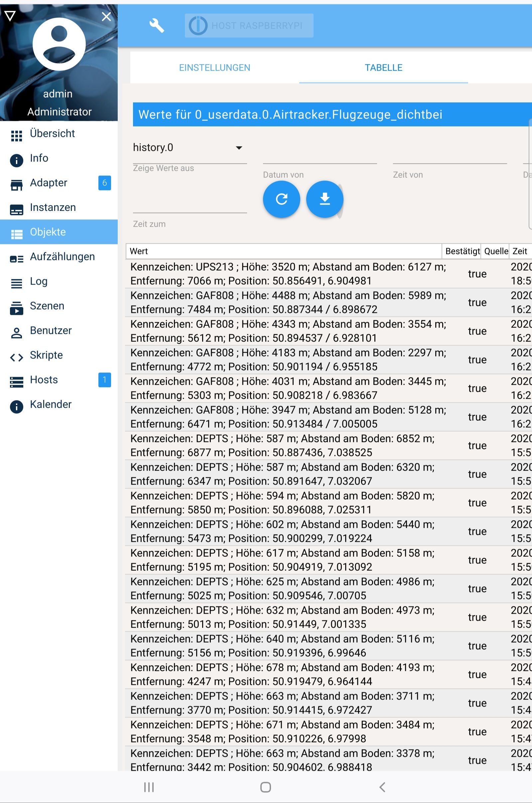Select the GAF808 row with Höhe 4488 m
Image resolution: width=532 pixels, height=803 pixels.
(329, 302)
